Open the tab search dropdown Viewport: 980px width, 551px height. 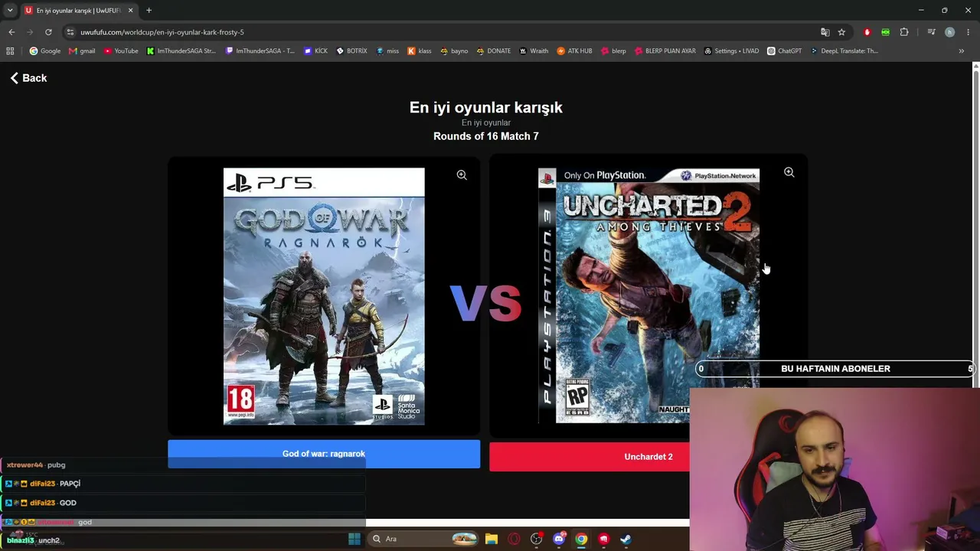click(10, 11)
